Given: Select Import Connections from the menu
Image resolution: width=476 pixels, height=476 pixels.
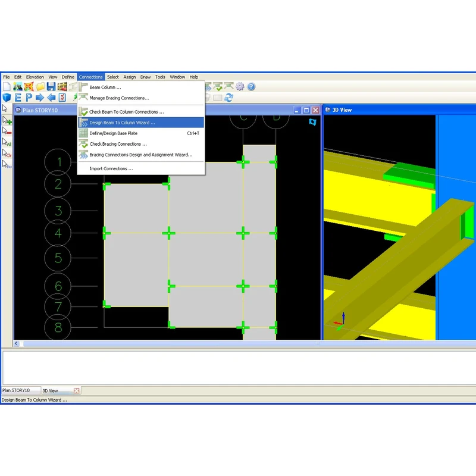Looking at the screenshot, I should tap(111, 169).
